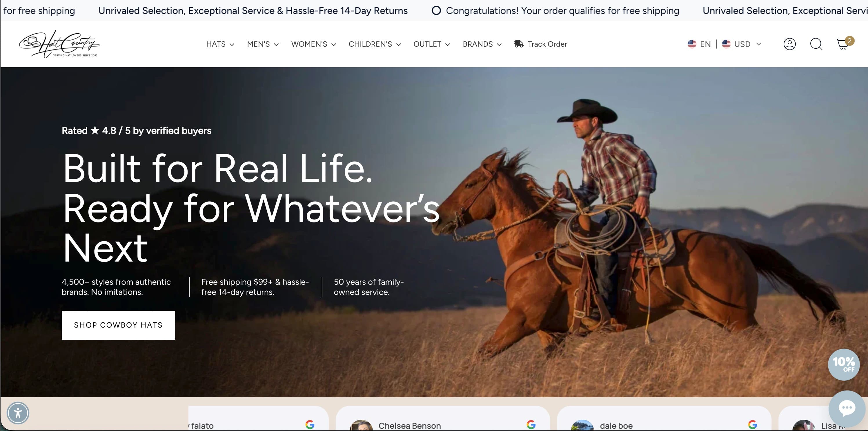
Task: Click the 10% OFF badge
Action: point(843,364)
